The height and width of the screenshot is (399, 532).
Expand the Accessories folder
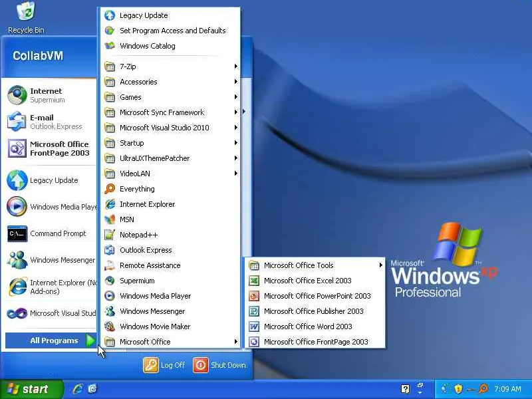pyautogui.click(x=171, y=82)
